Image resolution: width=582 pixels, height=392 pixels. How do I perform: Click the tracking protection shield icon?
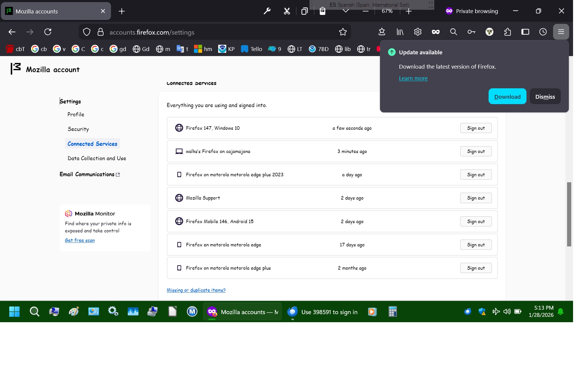[x=87, y=32]
